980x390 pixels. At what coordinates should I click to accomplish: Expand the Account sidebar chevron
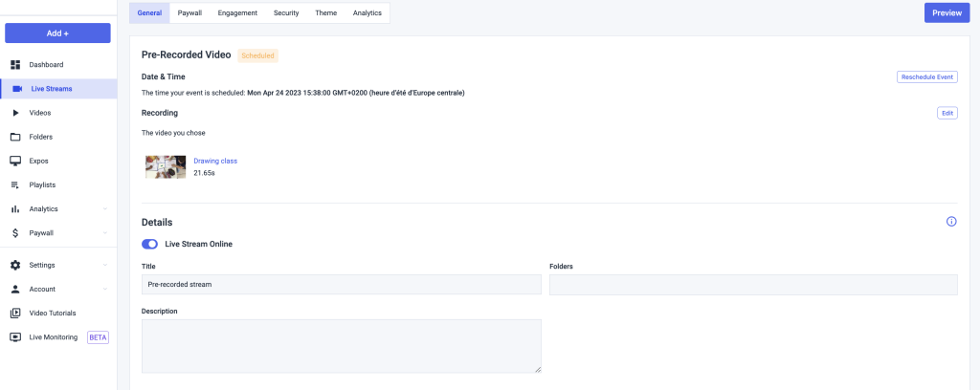tap(105, 289)
